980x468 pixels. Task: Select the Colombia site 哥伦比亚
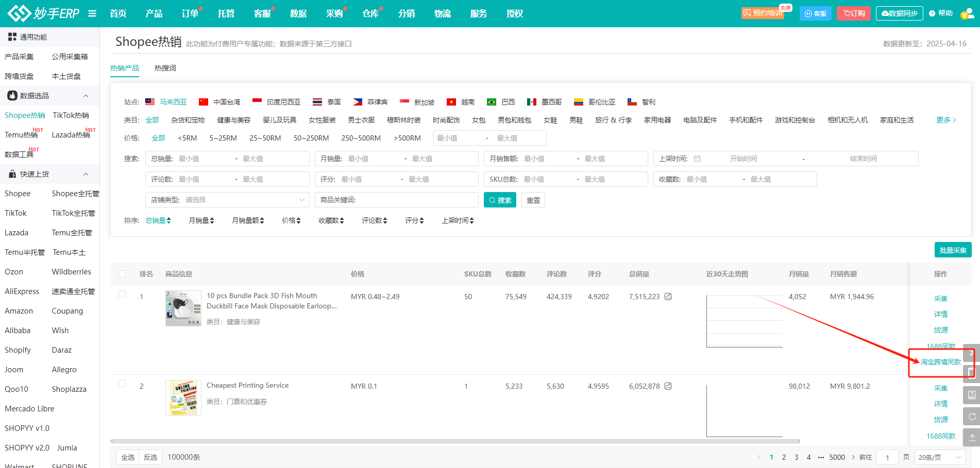coord(595,102)
